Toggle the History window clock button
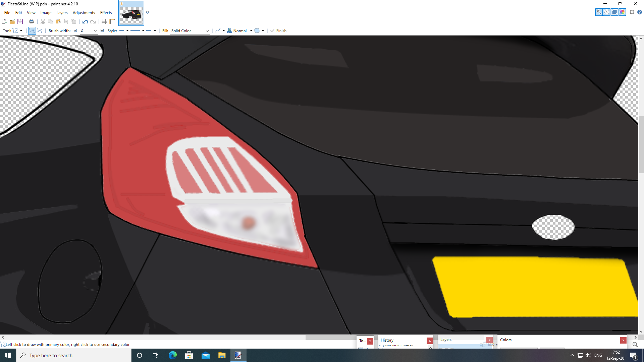 [607, 12]
